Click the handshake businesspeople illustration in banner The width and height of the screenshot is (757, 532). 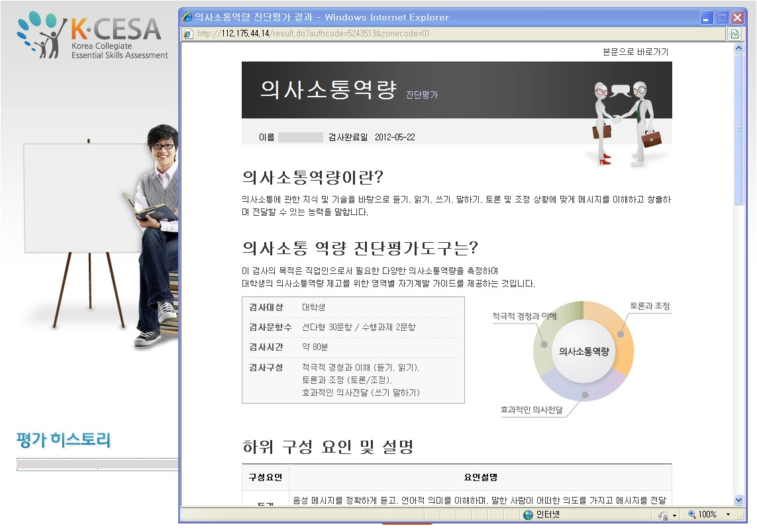626,123
